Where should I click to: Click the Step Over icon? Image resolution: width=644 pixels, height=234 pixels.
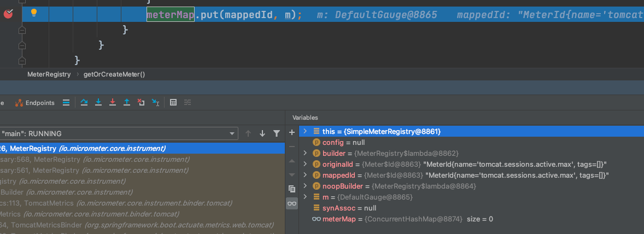click(x=84, y=103)
